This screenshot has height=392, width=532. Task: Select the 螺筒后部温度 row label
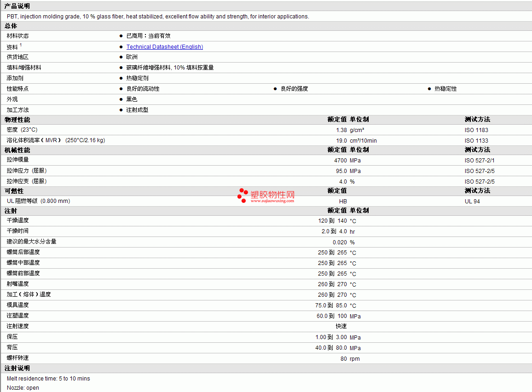click(x=23, y=252)
